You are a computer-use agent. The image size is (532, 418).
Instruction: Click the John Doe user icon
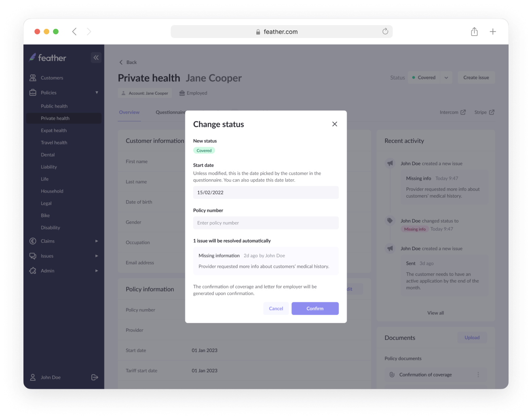pos(33,377)
